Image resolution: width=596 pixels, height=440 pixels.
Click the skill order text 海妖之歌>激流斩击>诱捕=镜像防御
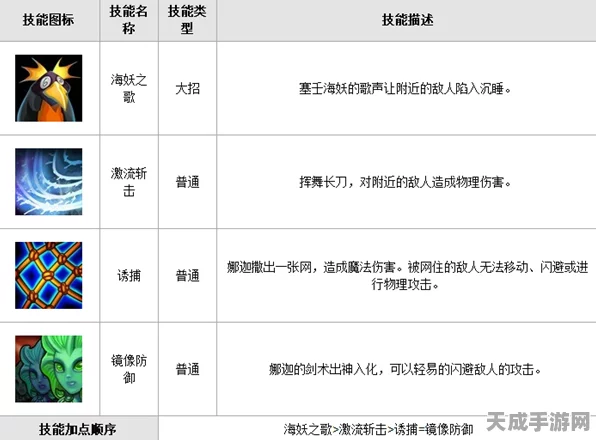point(378,429)
